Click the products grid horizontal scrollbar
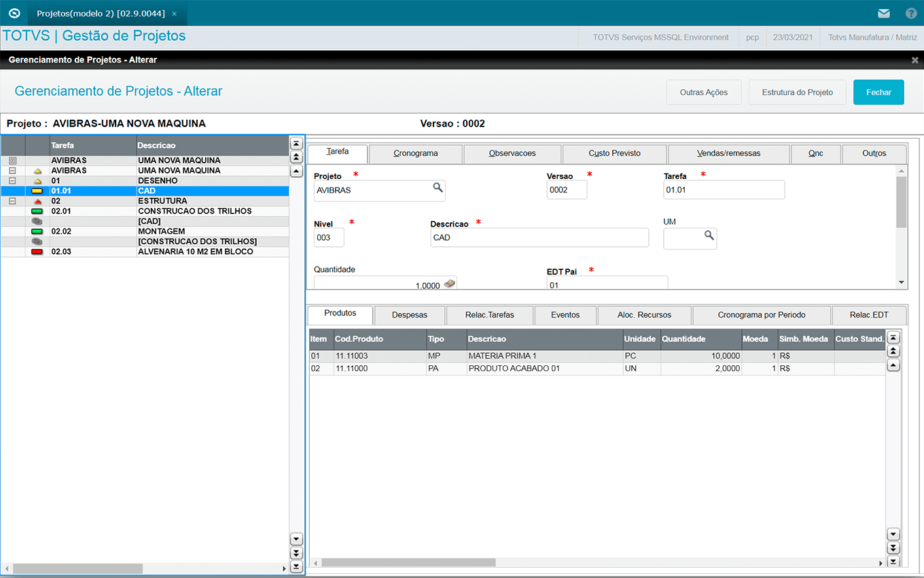 [408, 562]
